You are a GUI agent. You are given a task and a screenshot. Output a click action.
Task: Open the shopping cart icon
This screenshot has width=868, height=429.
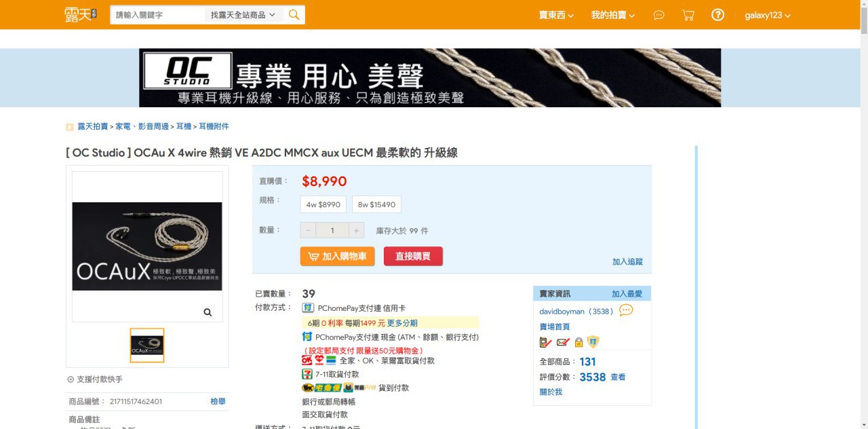pyautogui.click(x=688, y=15)
